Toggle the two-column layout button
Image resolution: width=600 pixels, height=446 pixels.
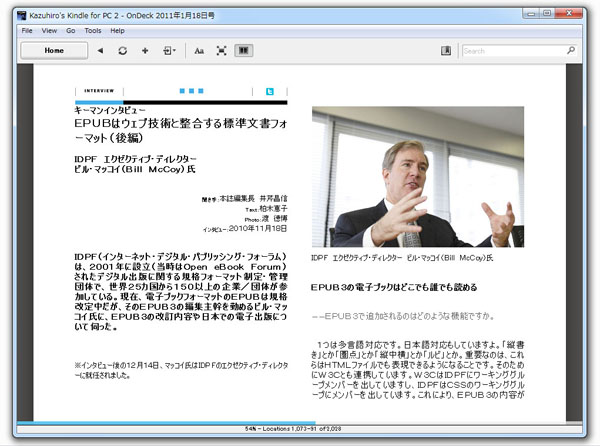click(244, 50)
